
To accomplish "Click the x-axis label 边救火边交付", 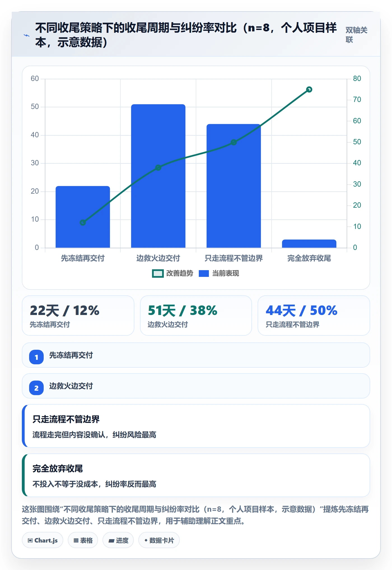I will point(158,258).
